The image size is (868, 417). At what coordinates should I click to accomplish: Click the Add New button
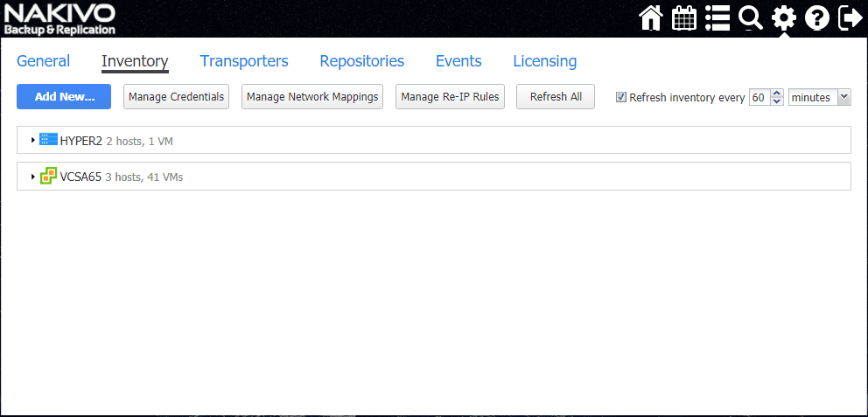pyautogui.click(x=64, y=96)
